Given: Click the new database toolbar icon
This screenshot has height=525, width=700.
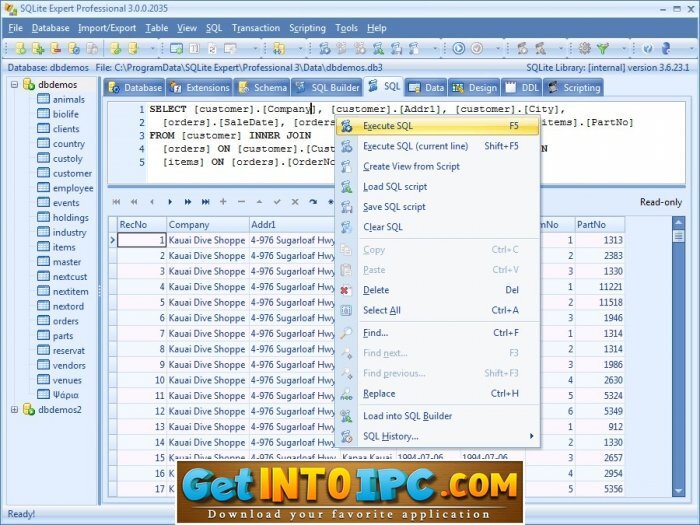Looking at the screenshot, I should 20,48.
